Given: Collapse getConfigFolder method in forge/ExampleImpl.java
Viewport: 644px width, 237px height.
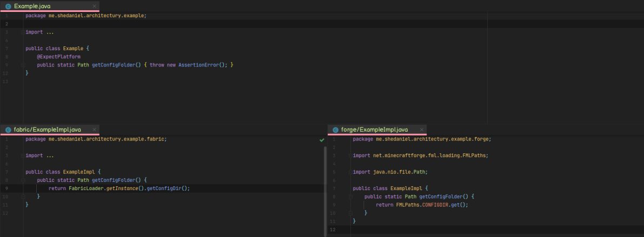Looking at the screenshot, I should click(x=350, y=197).
